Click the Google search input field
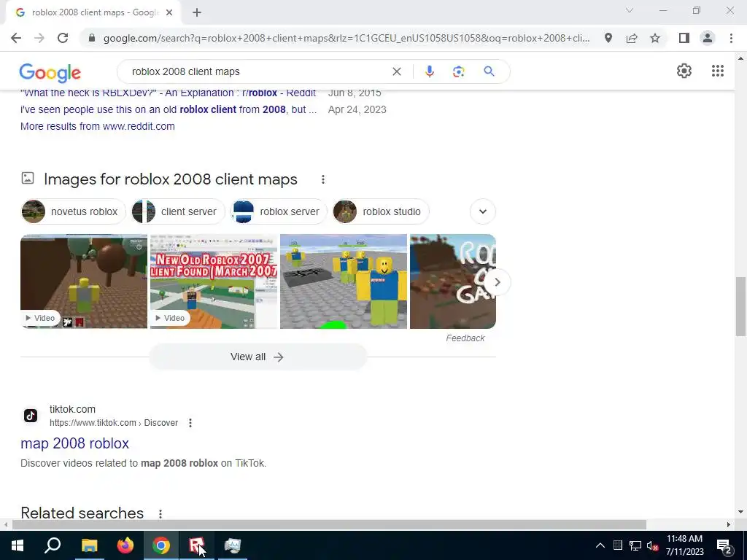The height and width of the screenshot is (560, 747). tap(258, 71)
